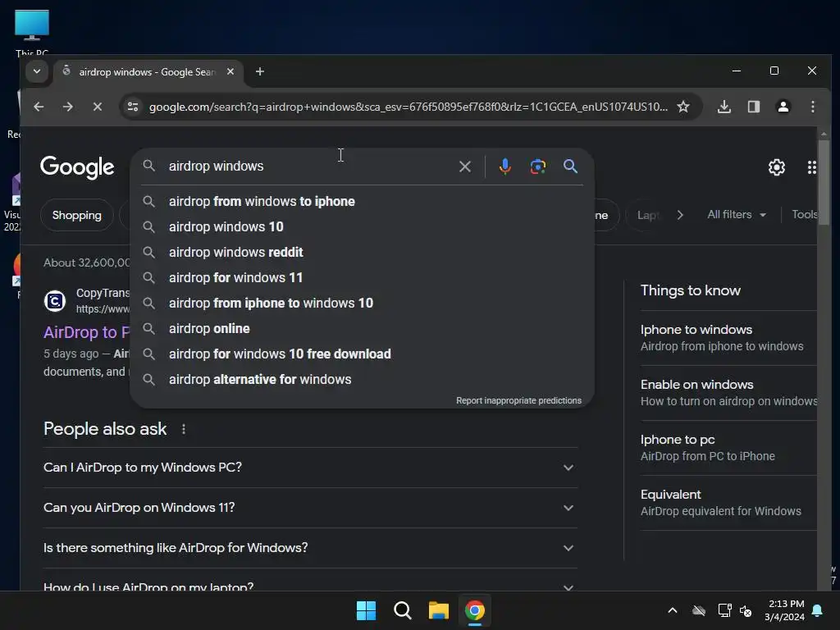Submit search with blue magnifier icon
This screenshot has width=840, height=630.
(x=571, y=167)
